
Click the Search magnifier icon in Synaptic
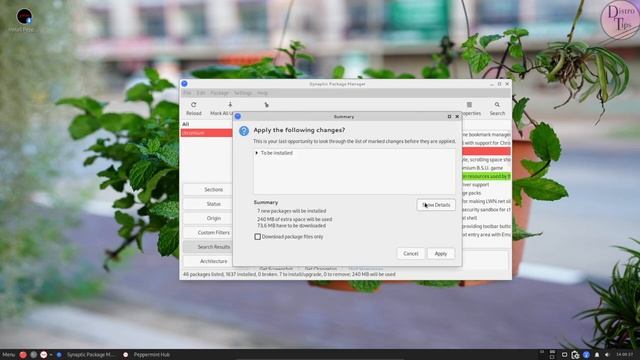(497, 105)
